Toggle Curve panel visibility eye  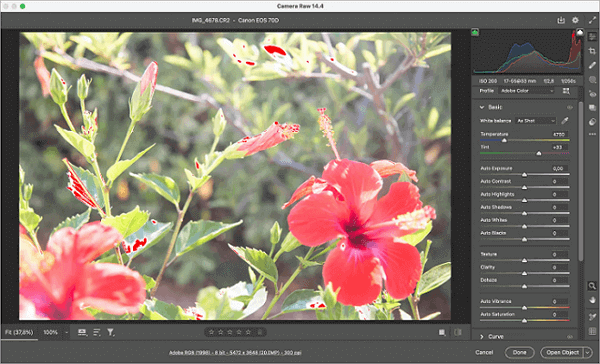click(x=570, y=336)
